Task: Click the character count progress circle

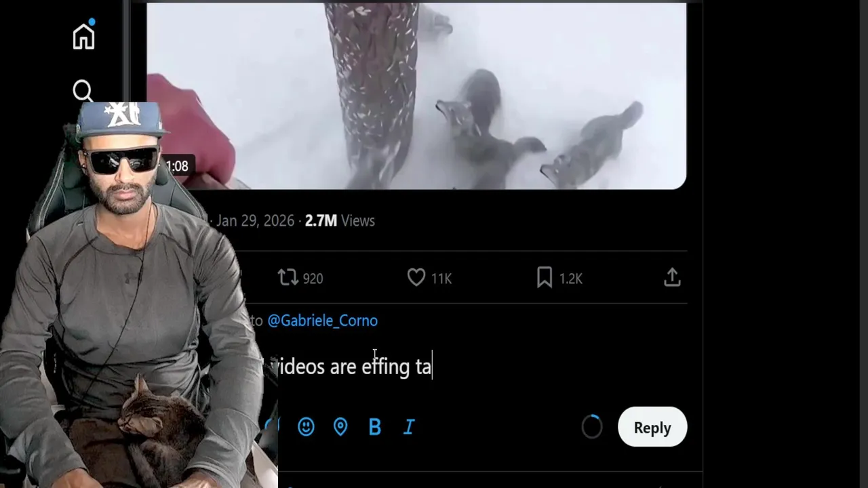Action: point(592,426)
